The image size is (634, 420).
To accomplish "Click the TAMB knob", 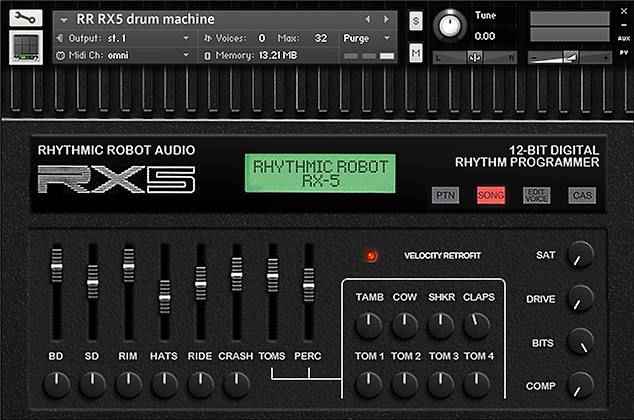I will click(369, 326).
